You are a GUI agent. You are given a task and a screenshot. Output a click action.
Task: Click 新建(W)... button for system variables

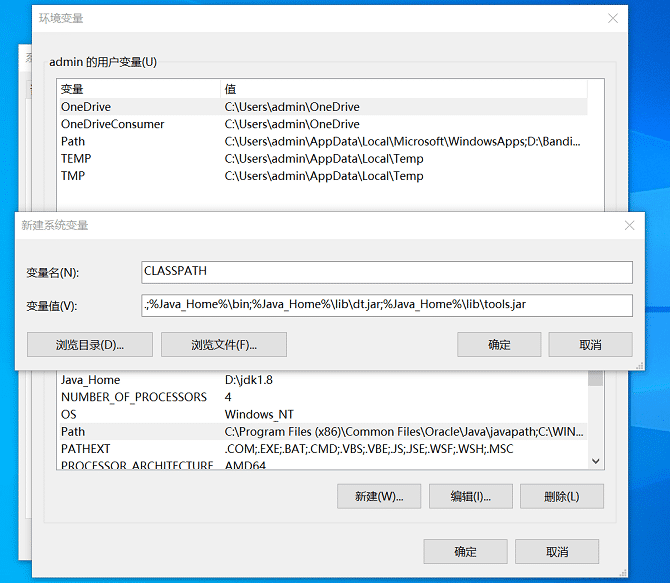pos(379,496)
